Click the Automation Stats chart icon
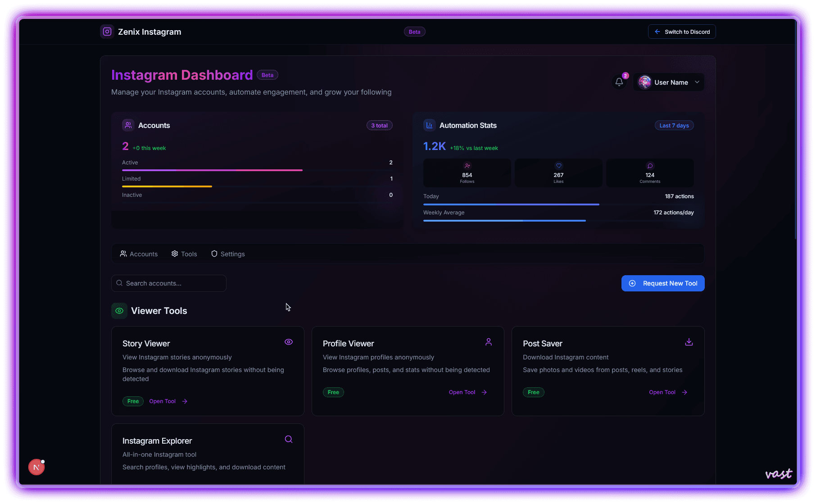The width and height of the screenshot is (816, 504). tap(430, 125)
